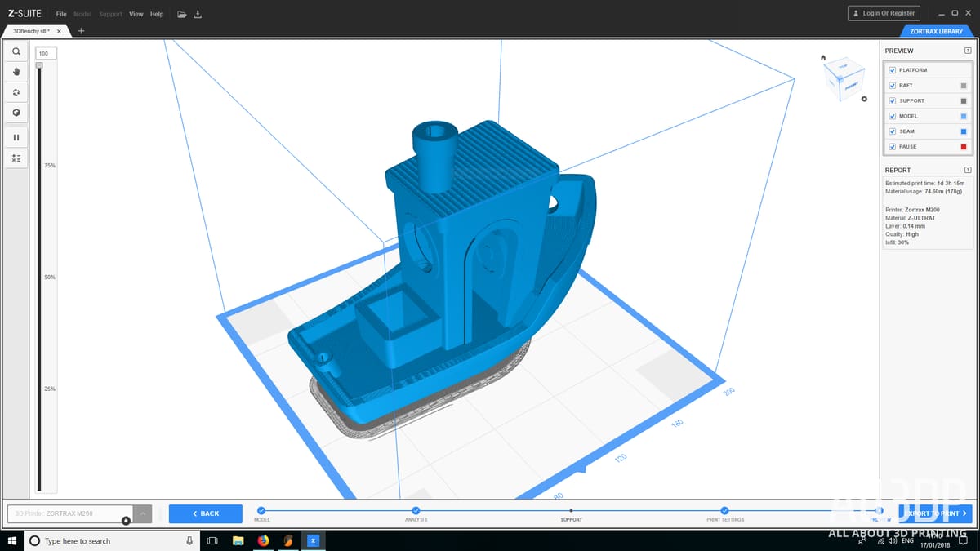Viewport: 980px width, 551px height.
Task: Add a new tab with the plus icon
Action: point(81,31)
